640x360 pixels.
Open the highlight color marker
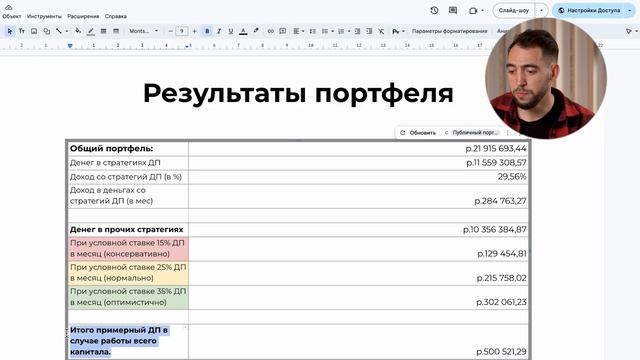pos(256,31)
